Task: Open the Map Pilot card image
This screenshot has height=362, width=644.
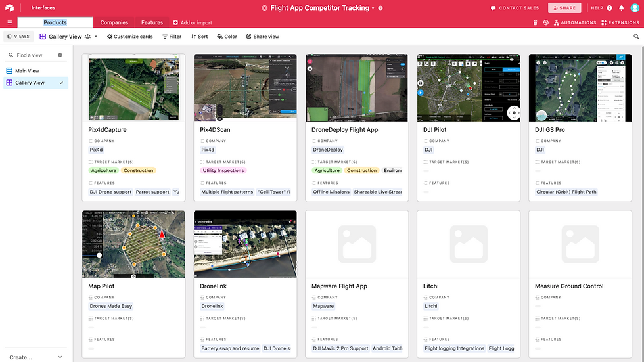Action: pyautogui.click(x=133, y=244)
